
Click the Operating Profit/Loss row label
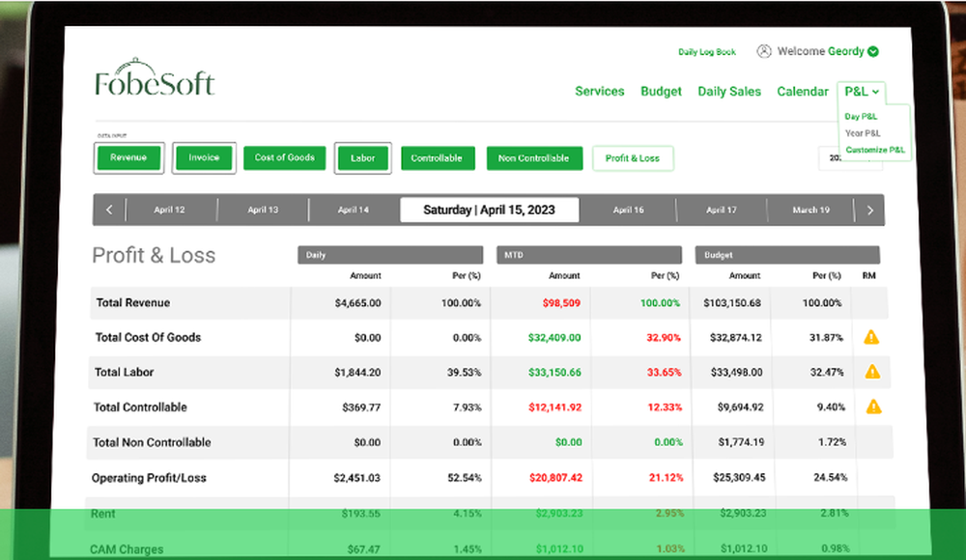click(x=149, y=477)
